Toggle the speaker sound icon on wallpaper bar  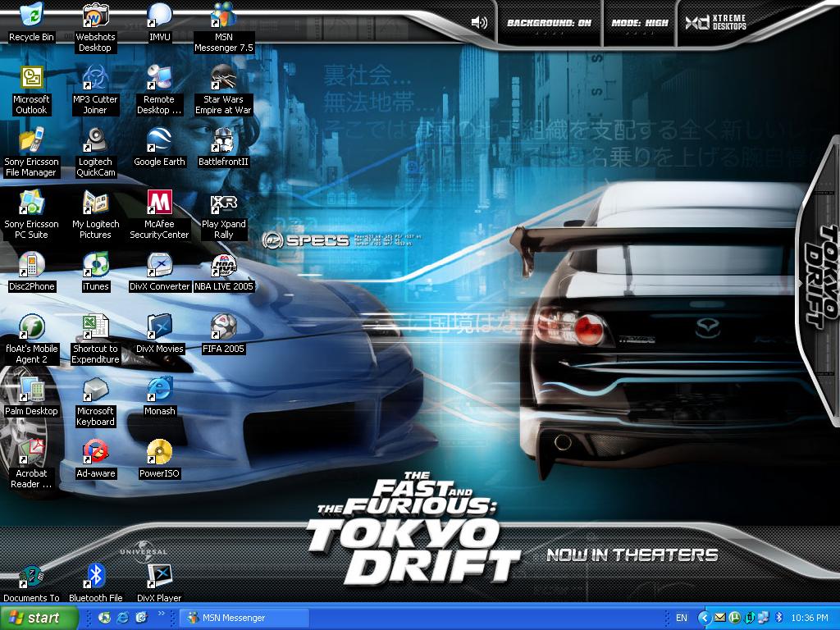point(479,22)
